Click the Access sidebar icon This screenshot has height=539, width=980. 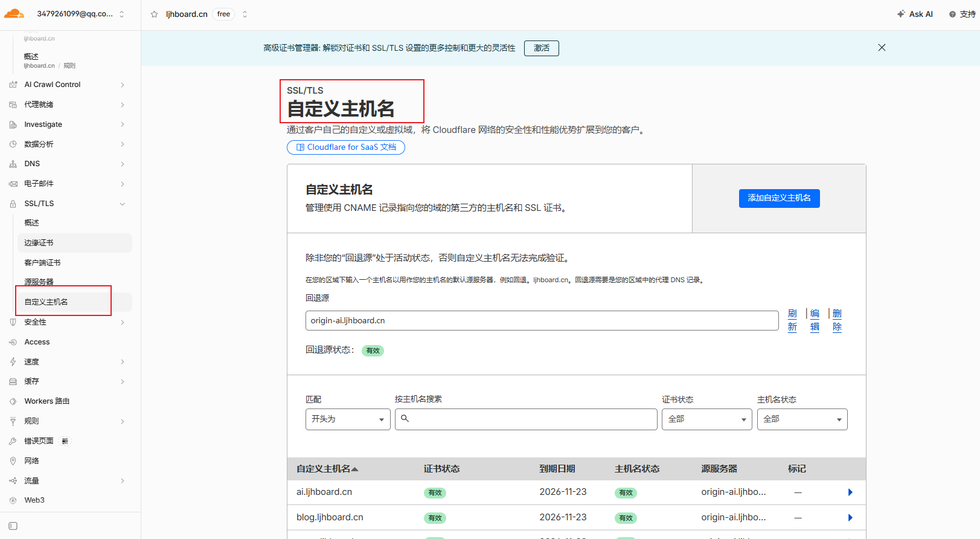click(13, 342)
